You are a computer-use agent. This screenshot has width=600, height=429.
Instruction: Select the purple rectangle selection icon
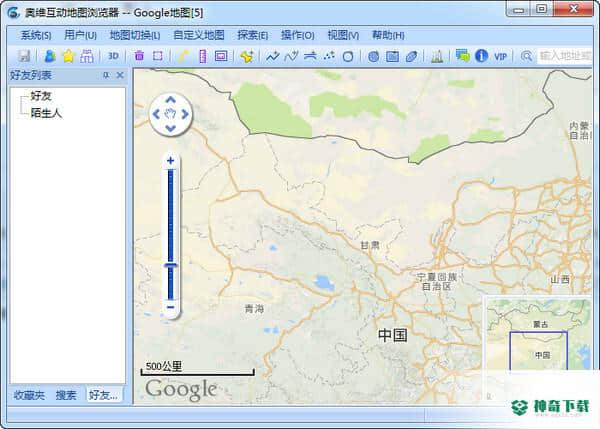158,56
